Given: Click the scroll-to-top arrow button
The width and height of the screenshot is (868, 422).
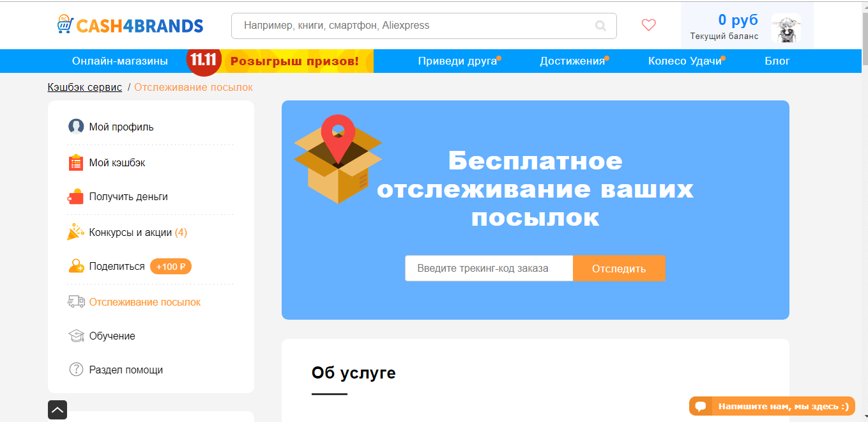Looking at the screenshot, I should [57, 410].
